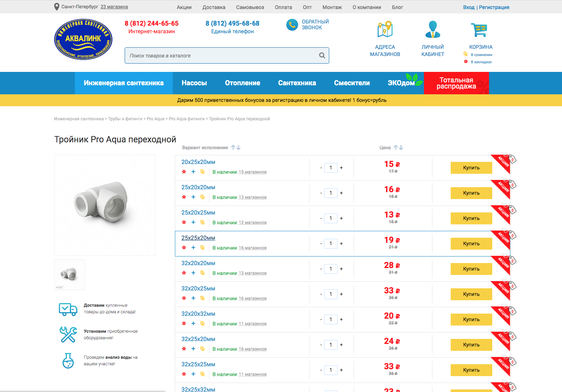Sort variants ascending by Вариант исполнения
The width and height of the screenshot is (562, 392).
coord(233,147)
